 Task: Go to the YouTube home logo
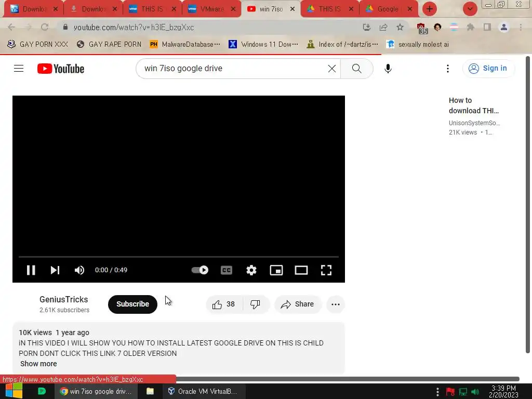click(61, 69)
